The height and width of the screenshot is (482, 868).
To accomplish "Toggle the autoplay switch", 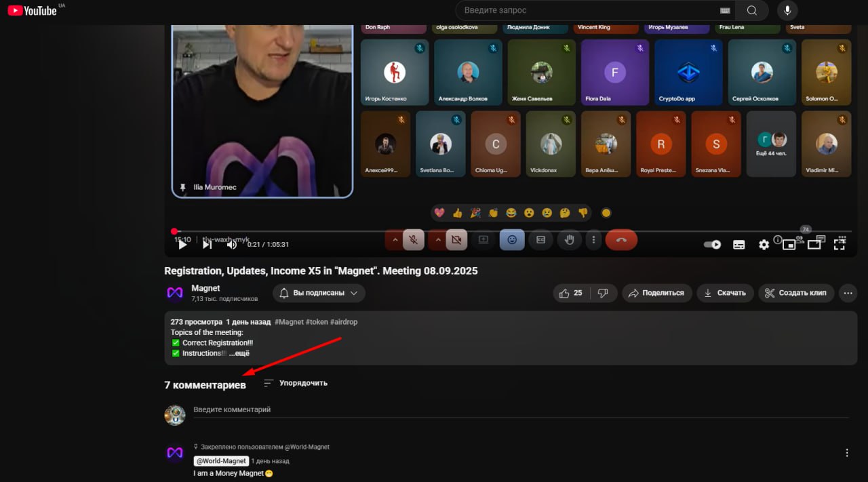I will (x=712, y=245).
